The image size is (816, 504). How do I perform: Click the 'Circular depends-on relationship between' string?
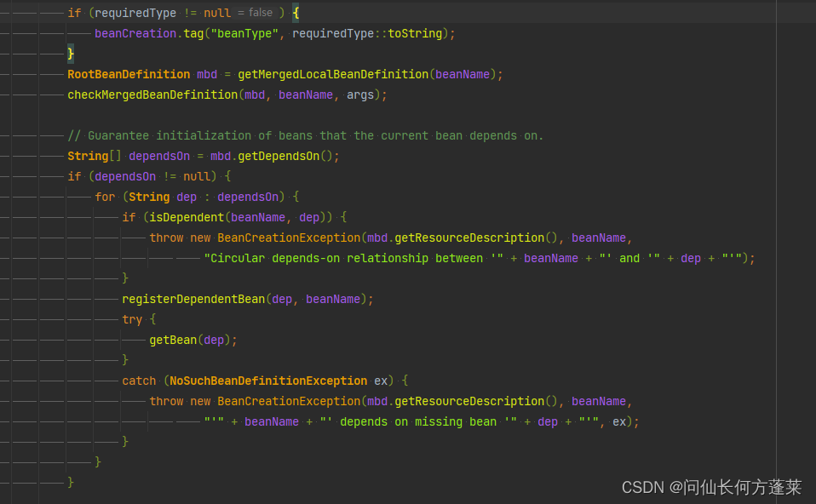point(353,259)
